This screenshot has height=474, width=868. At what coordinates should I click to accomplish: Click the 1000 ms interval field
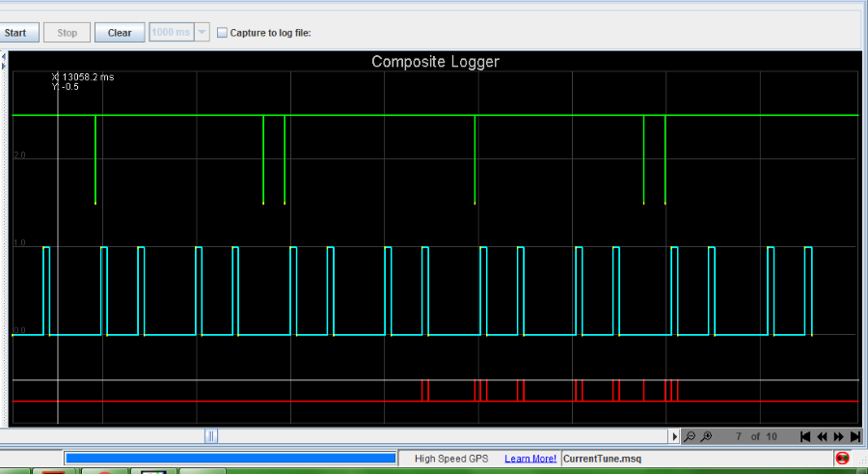172,32
